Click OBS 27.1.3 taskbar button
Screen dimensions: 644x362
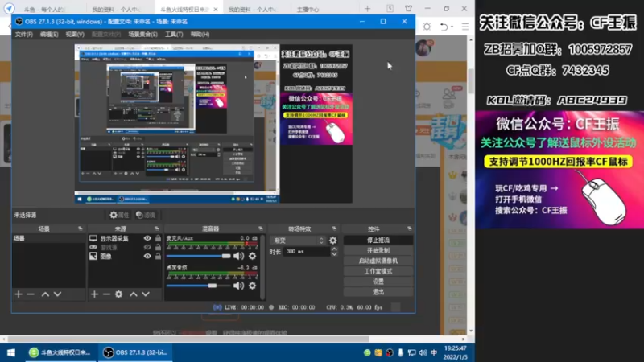[135, 352]
